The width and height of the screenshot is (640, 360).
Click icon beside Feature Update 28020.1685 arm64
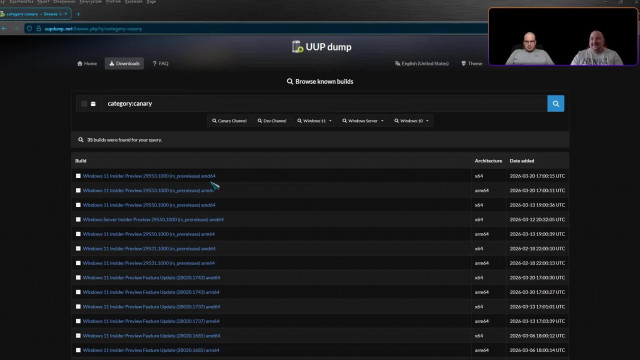[78, 350]
